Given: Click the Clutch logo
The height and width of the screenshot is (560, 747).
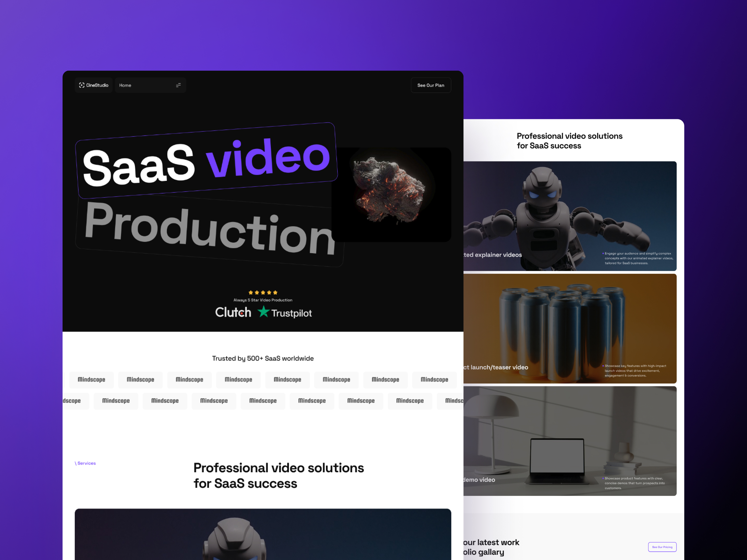Looking at the screenshot, I should point(233,312).
